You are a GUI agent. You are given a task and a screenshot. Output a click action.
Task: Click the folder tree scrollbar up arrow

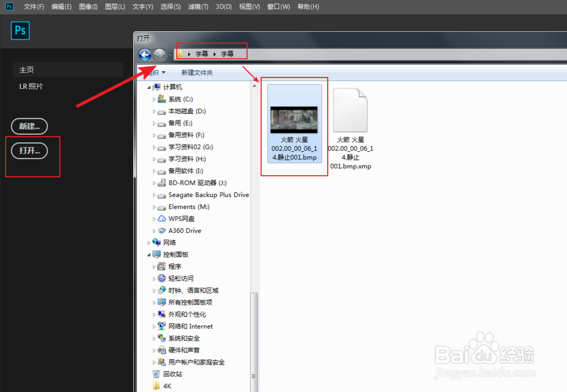click(x=255, y=86)
